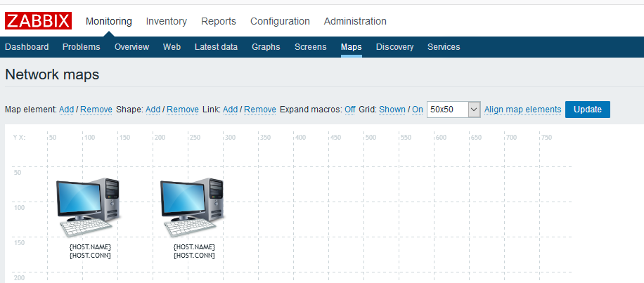Select the Maps tab
Screen dimensions: 644x283
coord(351,47)
